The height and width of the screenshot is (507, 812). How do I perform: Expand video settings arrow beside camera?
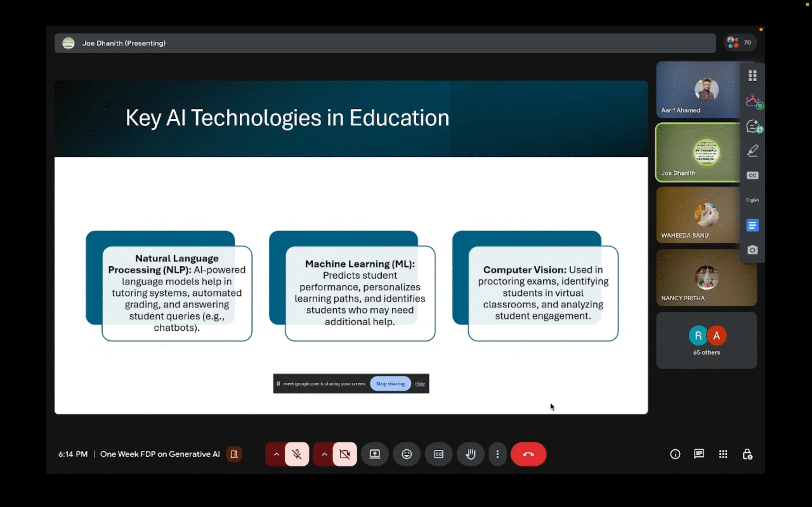pos(324,454)
